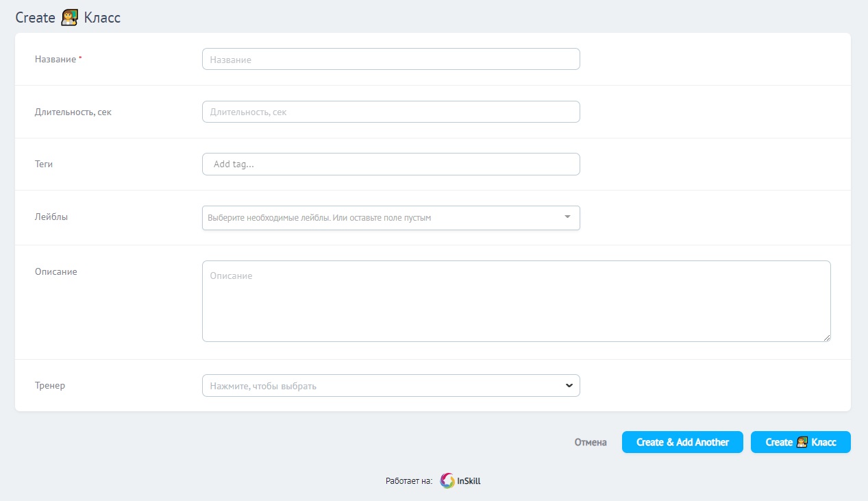Viewport: 868px width, 501px height.
Task: Click the Тренер select placeholder text
Action: click(x=263, y=387)
